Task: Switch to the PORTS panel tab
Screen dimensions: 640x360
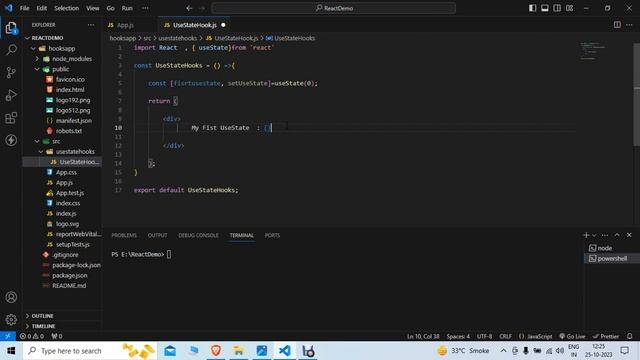Action: point(272,235)
